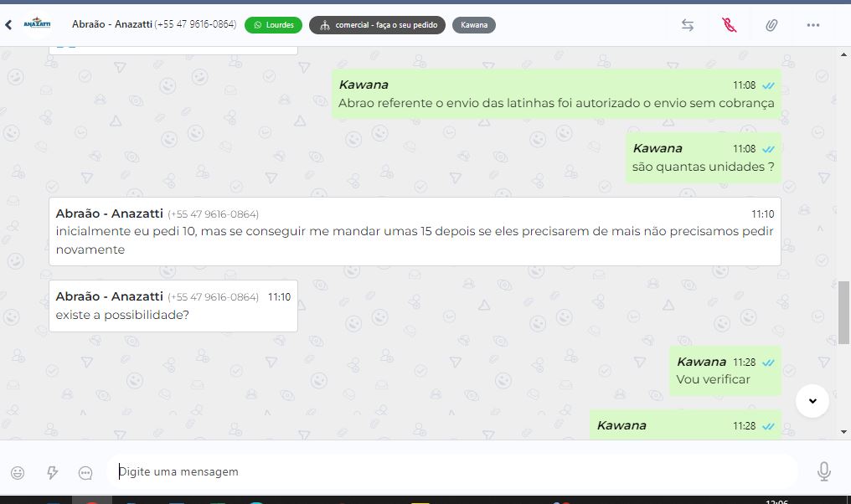This screenshot has width=851, height=504.
Task: Click the 'Digite uma mensagem' input field
Action: 451,471
